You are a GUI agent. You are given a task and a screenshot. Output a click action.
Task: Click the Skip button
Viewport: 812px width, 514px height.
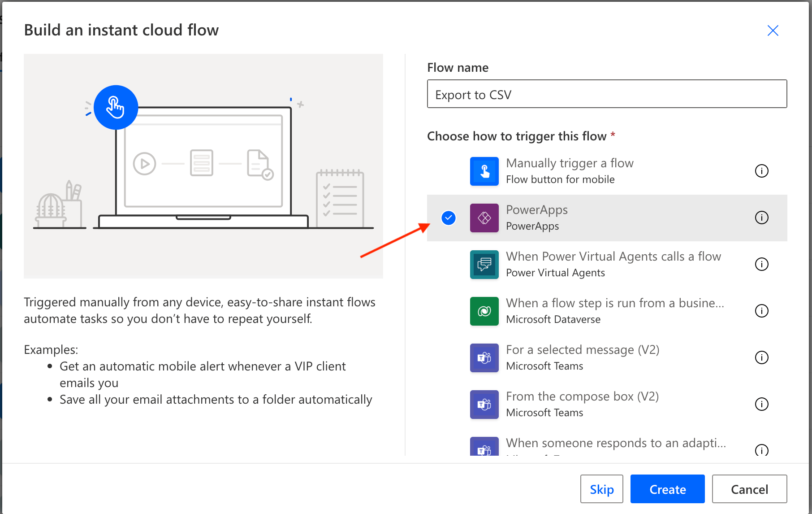[x=601, y=489]
